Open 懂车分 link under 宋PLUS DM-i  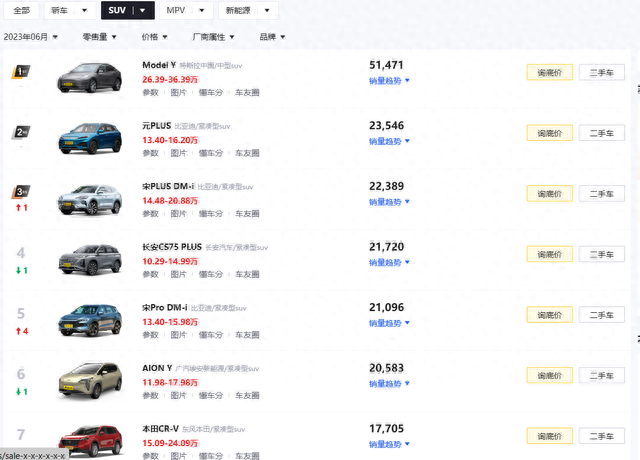click(x=211, y=213)
